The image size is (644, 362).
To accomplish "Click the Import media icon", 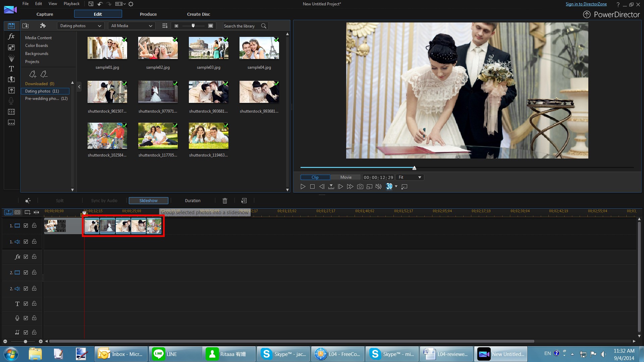I will [x=25, y=26].
